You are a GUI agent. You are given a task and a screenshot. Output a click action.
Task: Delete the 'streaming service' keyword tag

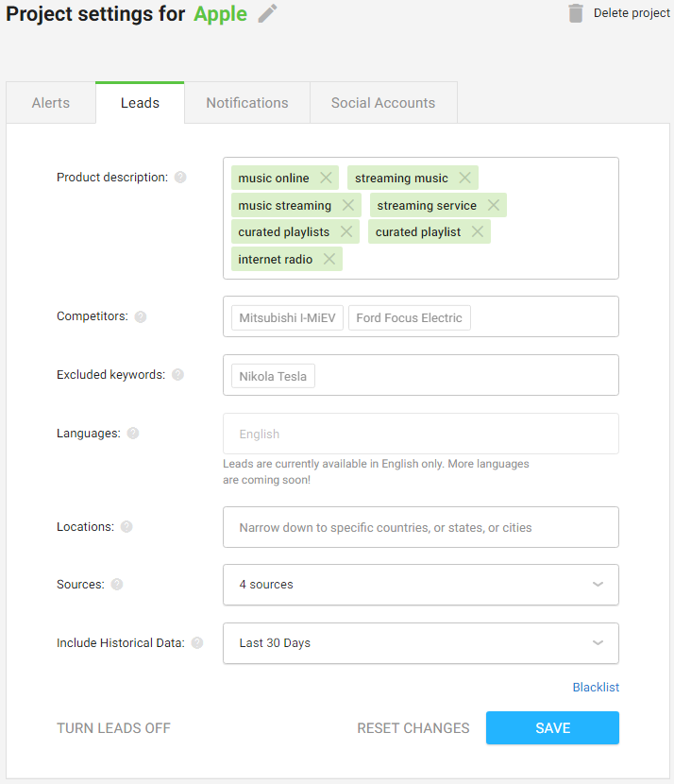pyautogui.click(x=494, y=205)
